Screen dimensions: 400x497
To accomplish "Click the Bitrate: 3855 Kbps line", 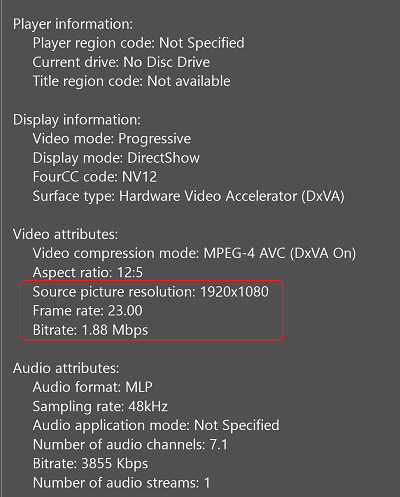I will pos(90,464).
